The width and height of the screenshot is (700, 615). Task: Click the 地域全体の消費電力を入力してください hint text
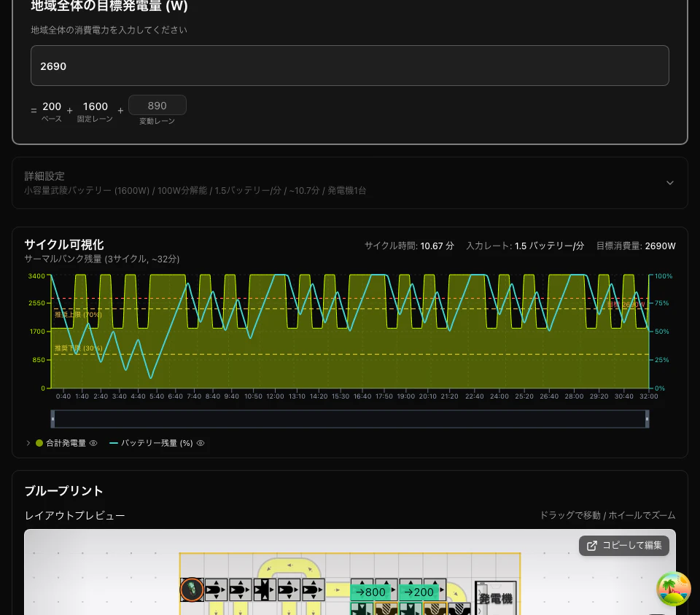tap(109, 30)
